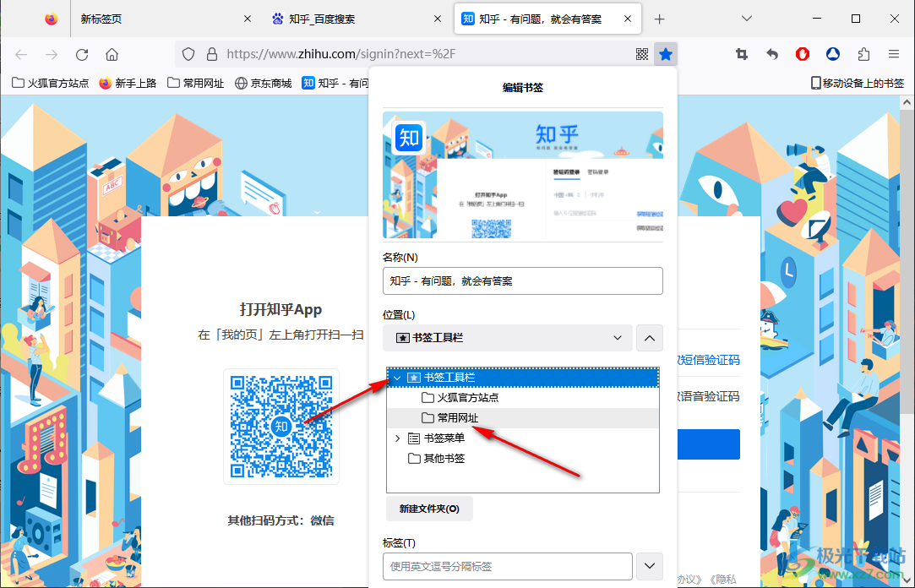Click the 打开知乎App heading

(280, 309)
